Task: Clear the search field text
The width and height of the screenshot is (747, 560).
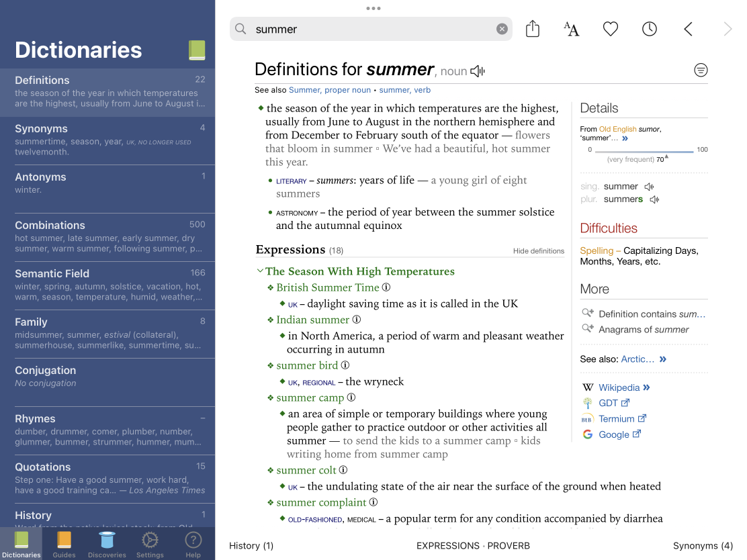Action: click(502, 29)
